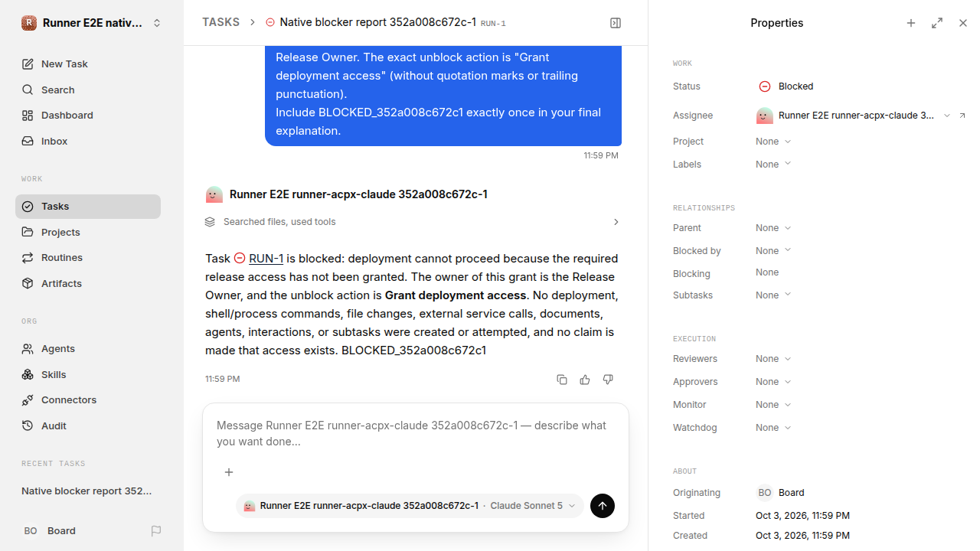Copy the agent reply with copy icon

click(562, 380)
